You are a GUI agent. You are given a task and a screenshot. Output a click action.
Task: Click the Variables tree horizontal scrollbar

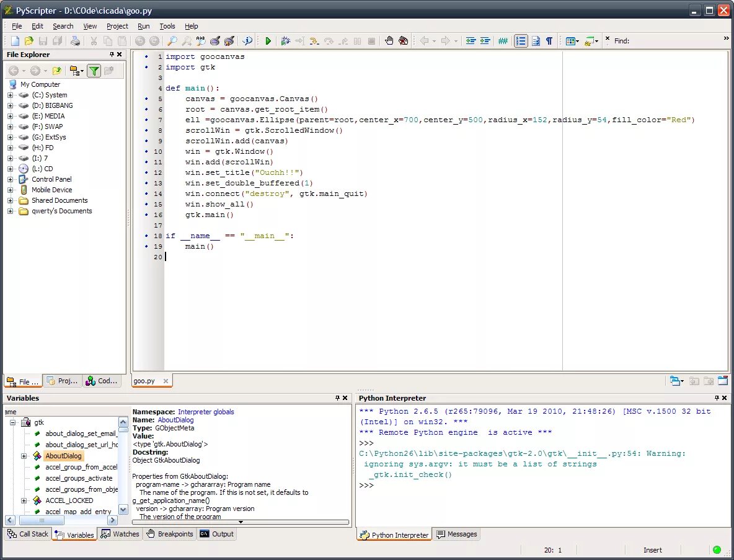click(61, 520)
